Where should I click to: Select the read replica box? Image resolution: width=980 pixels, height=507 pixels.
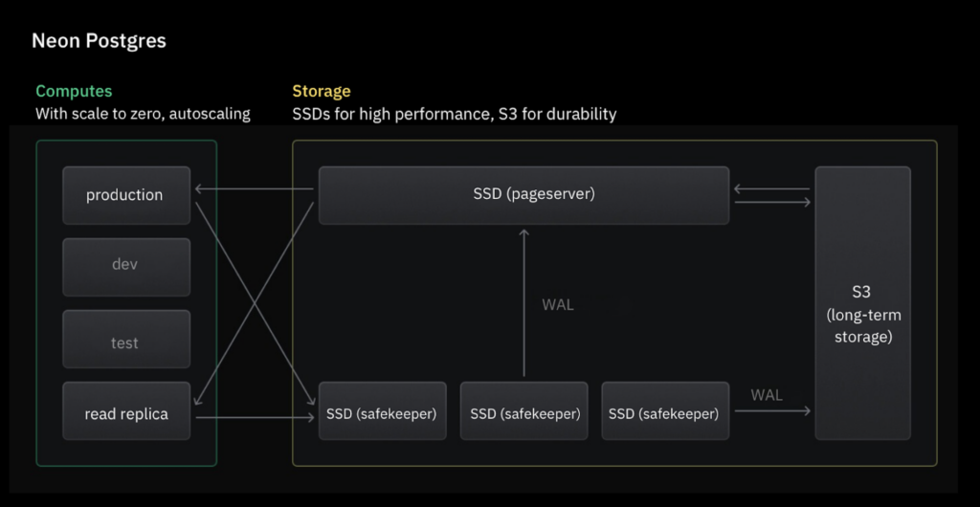tap(126, 410)
